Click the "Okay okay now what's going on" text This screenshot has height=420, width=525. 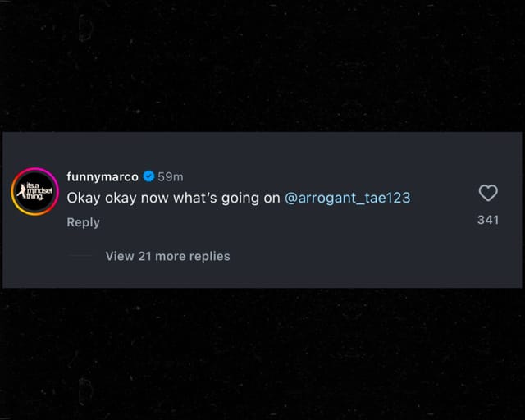pos(173,198)
